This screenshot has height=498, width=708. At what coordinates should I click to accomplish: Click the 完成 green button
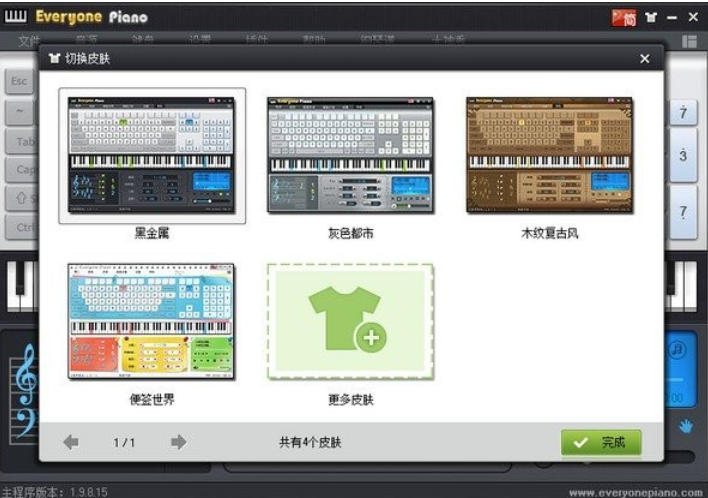point(601,442)
